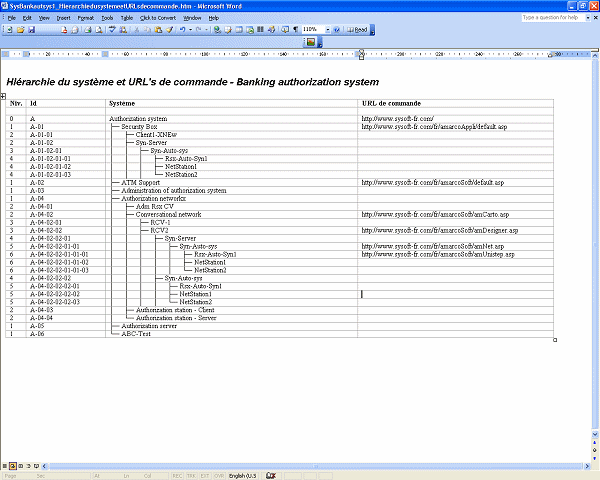Click the Cut scissors icon
This screenshot has height=480, width=600.
click(x=136, y=29)
